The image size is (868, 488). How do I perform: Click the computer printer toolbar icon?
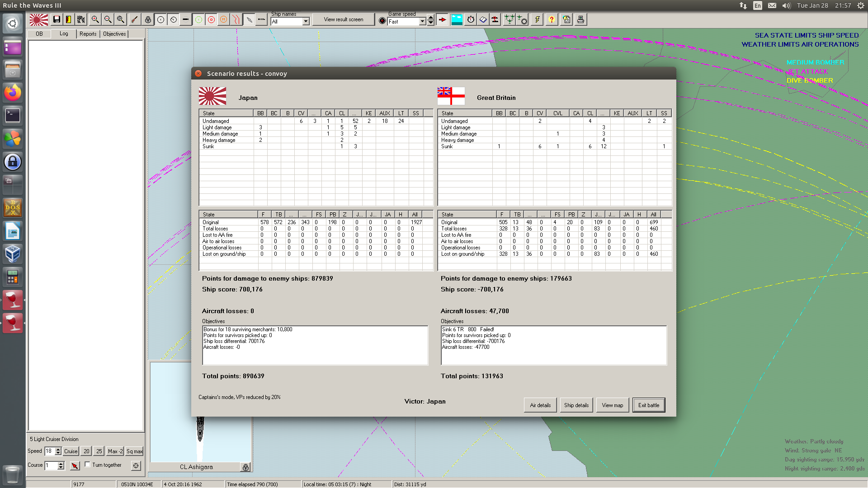[x=580, y=19]
